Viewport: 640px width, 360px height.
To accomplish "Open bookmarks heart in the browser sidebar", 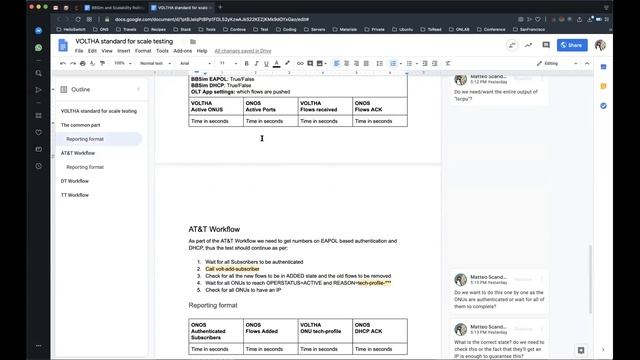I will (38, 132).
